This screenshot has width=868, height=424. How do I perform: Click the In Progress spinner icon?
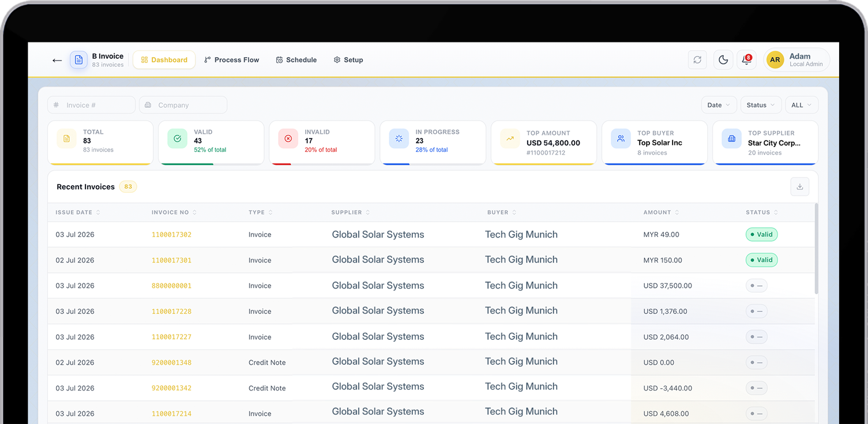click(x=399, y=139)
